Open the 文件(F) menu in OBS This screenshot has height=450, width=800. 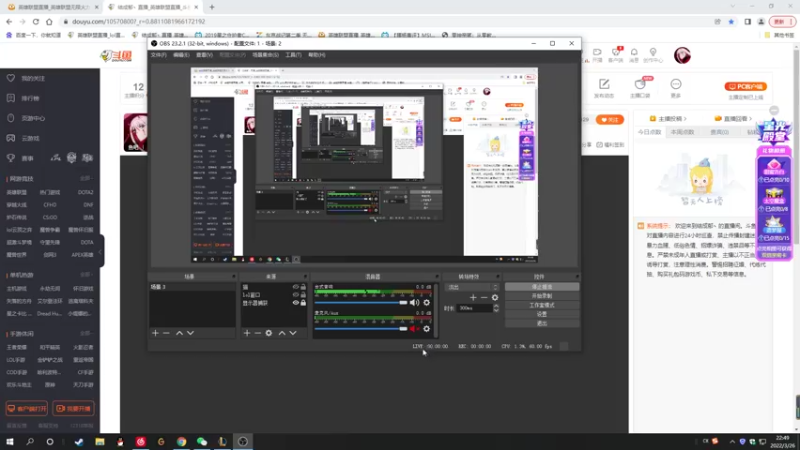tap(159, 55)
